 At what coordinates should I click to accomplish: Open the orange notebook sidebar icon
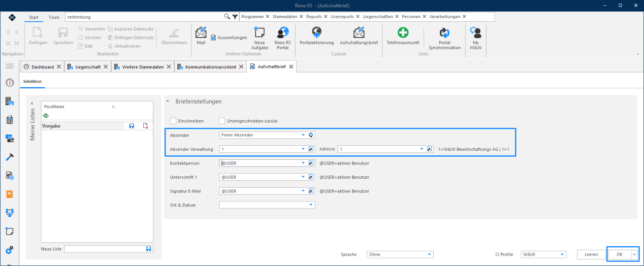pyautogui.click(x=9, y=194)
